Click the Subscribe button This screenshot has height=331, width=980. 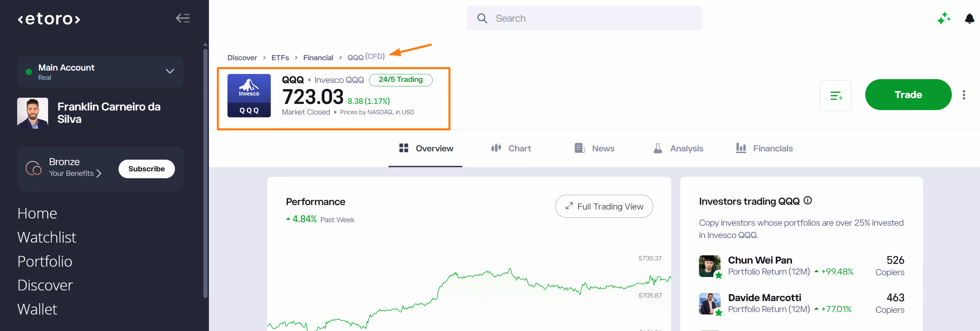click(146, 169)
